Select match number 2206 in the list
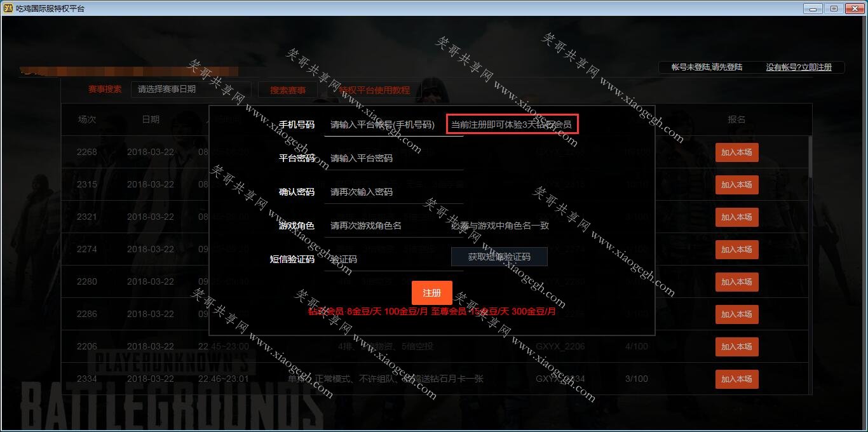 [87, 346]
